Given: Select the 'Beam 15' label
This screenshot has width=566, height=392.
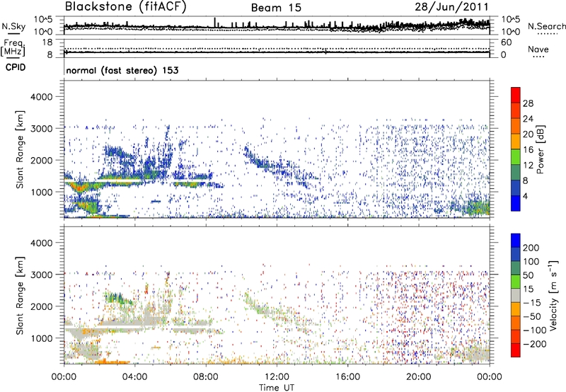Looking at the screenshot, I should (x=276, y=8).
